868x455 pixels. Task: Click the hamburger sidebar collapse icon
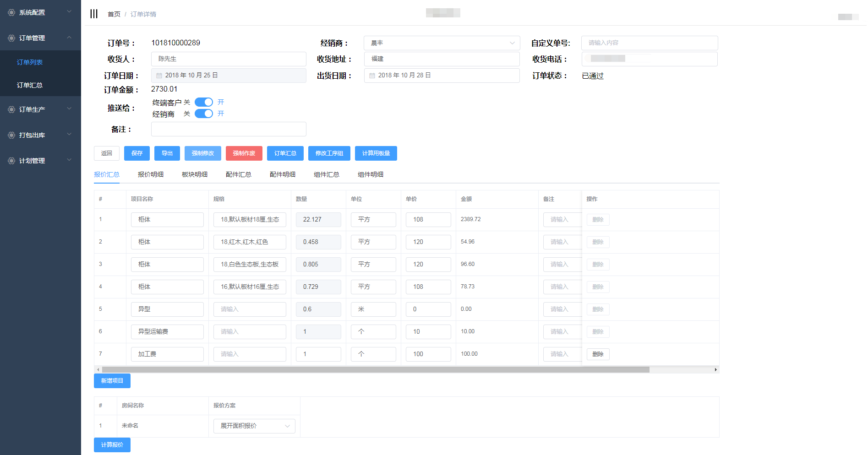point(94,14)
